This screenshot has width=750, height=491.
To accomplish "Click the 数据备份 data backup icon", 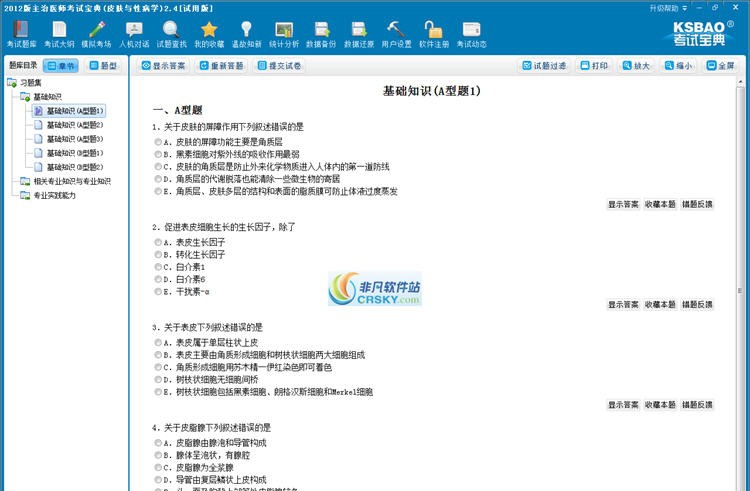I will [321, 34].
